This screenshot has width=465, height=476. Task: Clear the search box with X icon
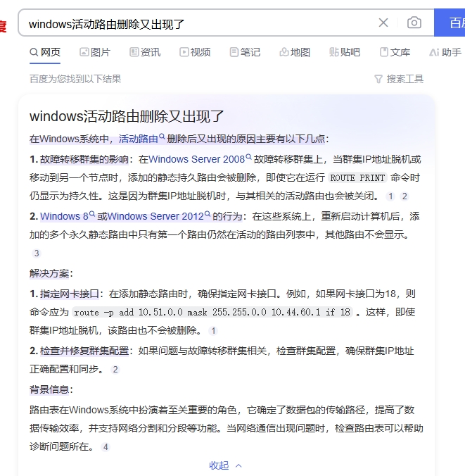click(x=383, y=23)
